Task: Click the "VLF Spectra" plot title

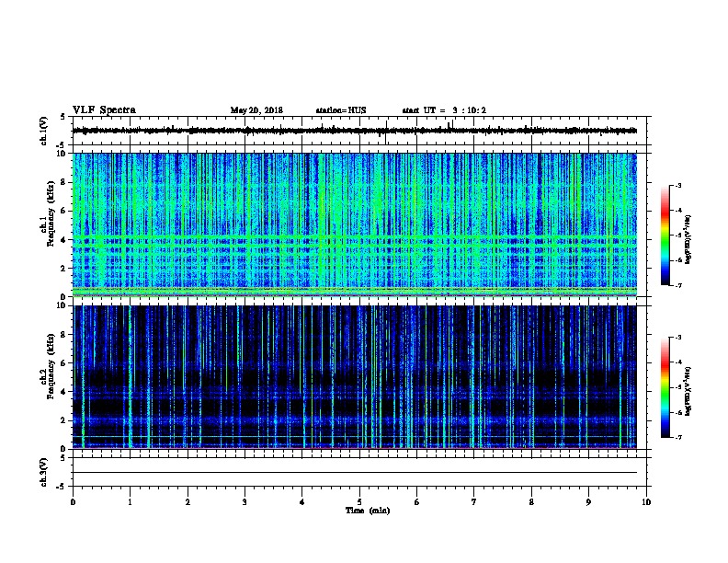Action: pyautogui.click(x=104, y=110)
